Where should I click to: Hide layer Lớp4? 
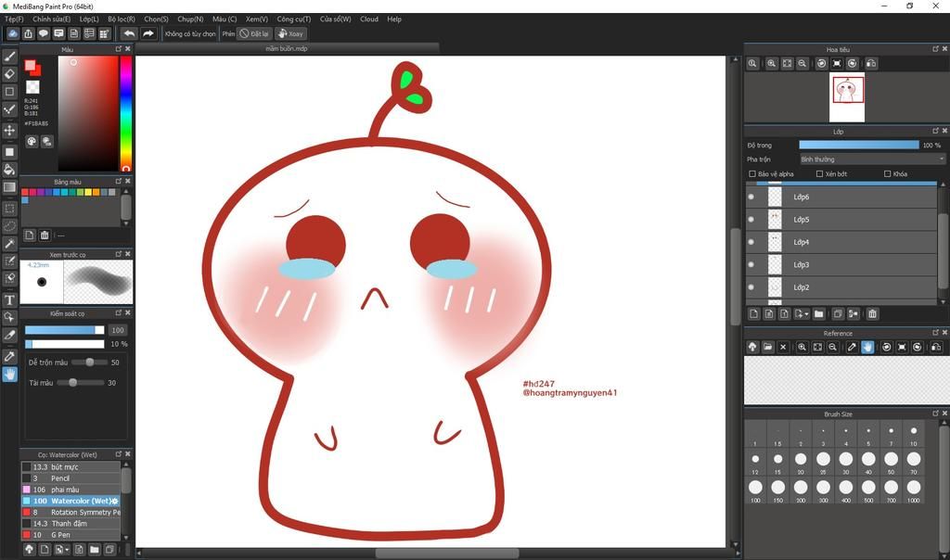751,242
